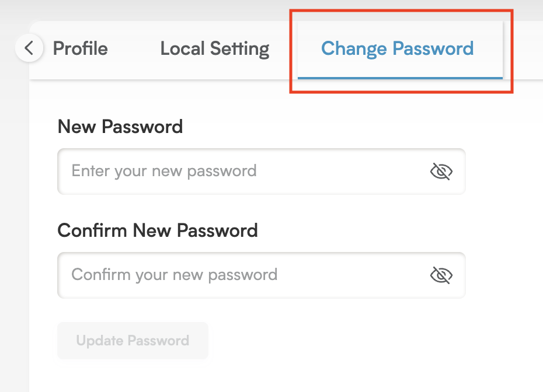The width and height of the screenshot is (543, 392).
Task: Go back using the left chevron button
Action: [29, 48]
